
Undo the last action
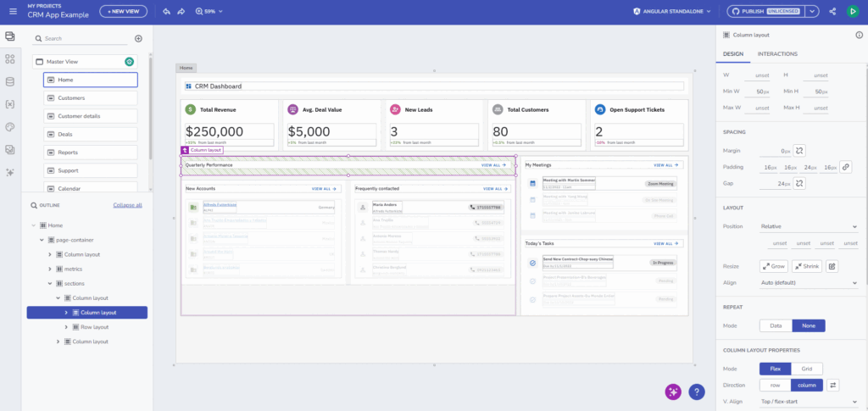click(167, 11)
